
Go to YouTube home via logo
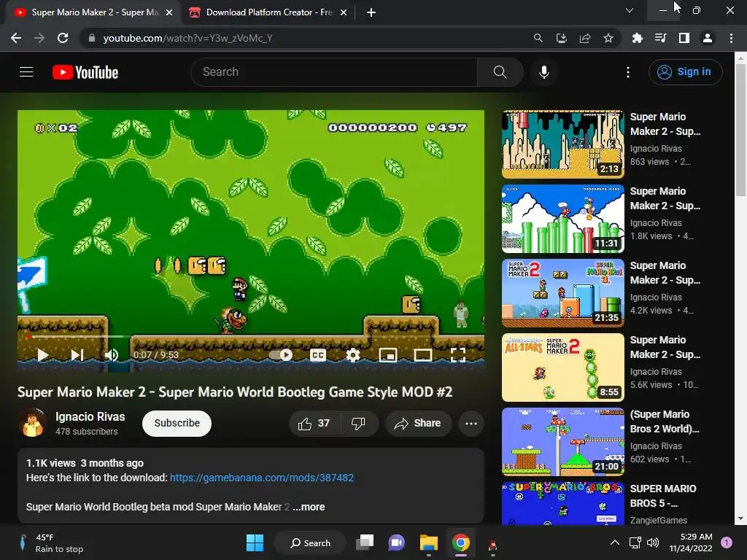[85, 72]
